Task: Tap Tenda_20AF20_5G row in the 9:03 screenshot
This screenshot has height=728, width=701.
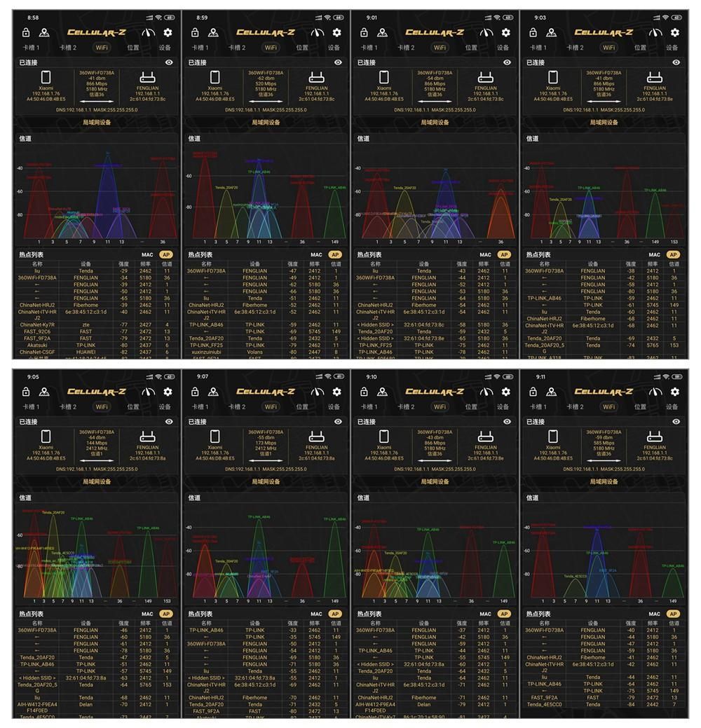Action: click(x=604, y=348)
